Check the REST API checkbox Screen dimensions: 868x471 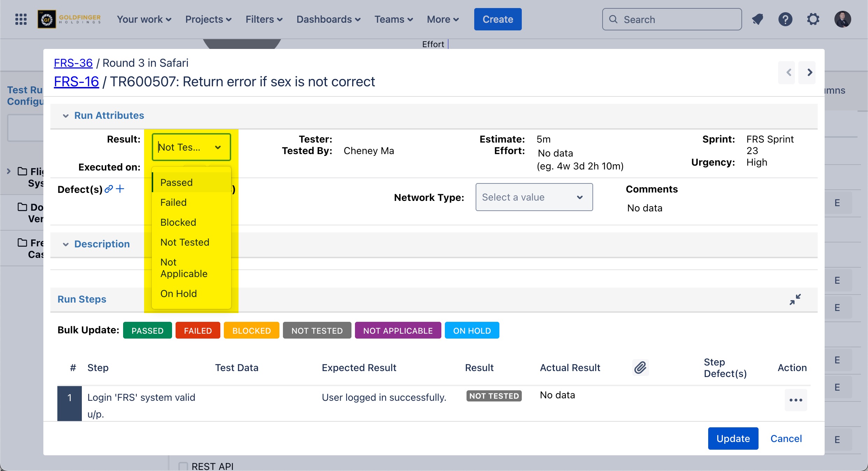point(183,466)
